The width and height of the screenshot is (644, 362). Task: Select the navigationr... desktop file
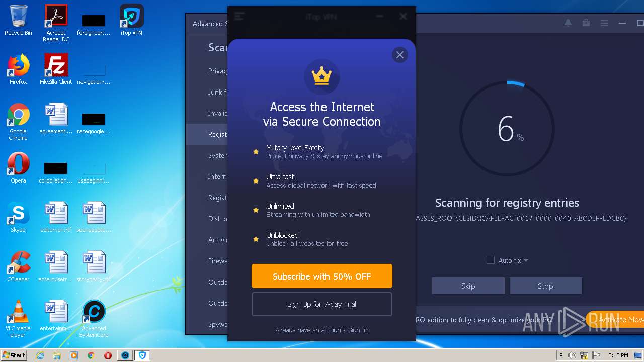point(94,74)
